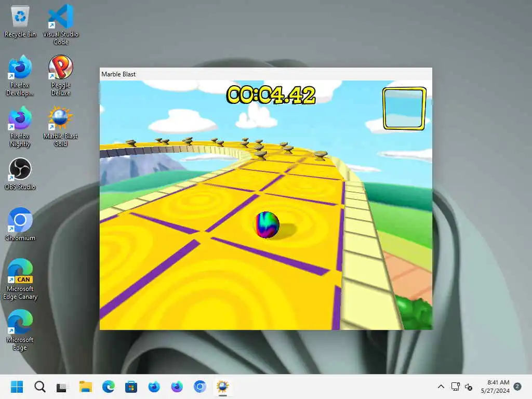
Task: Select the OBS Studio desktop shortcut
Action: pos(20,174)
